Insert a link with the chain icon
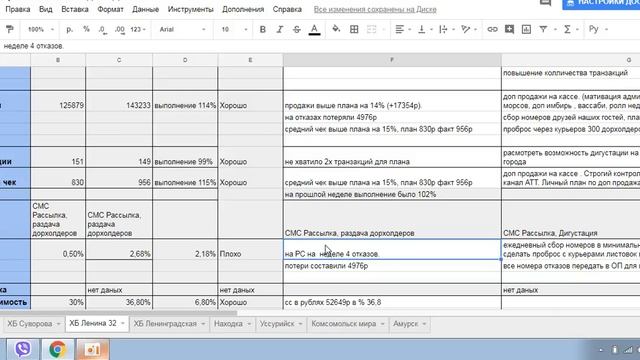This screenshot has height=360, width=640. click(x=492, y=29)
